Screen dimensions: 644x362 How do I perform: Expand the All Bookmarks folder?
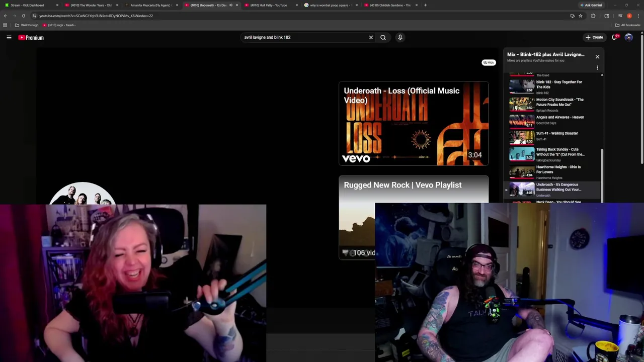[627, 25]
